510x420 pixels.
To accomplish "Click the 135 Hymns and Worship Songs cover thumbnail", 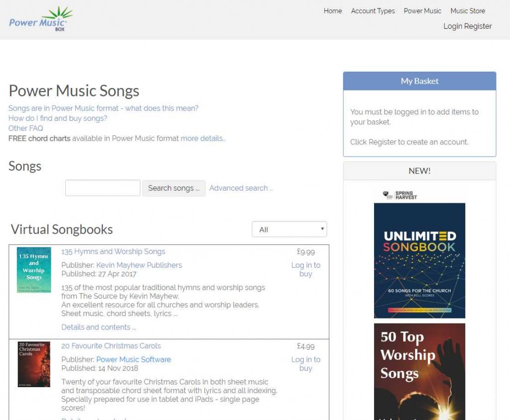I will pos(34,270).
